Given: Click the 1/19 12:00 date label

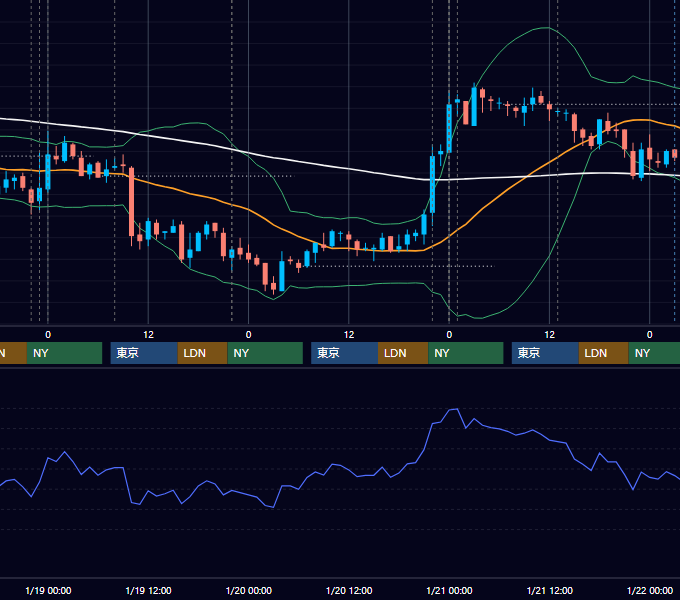Looking at the screenshot, I should point(148,590).
